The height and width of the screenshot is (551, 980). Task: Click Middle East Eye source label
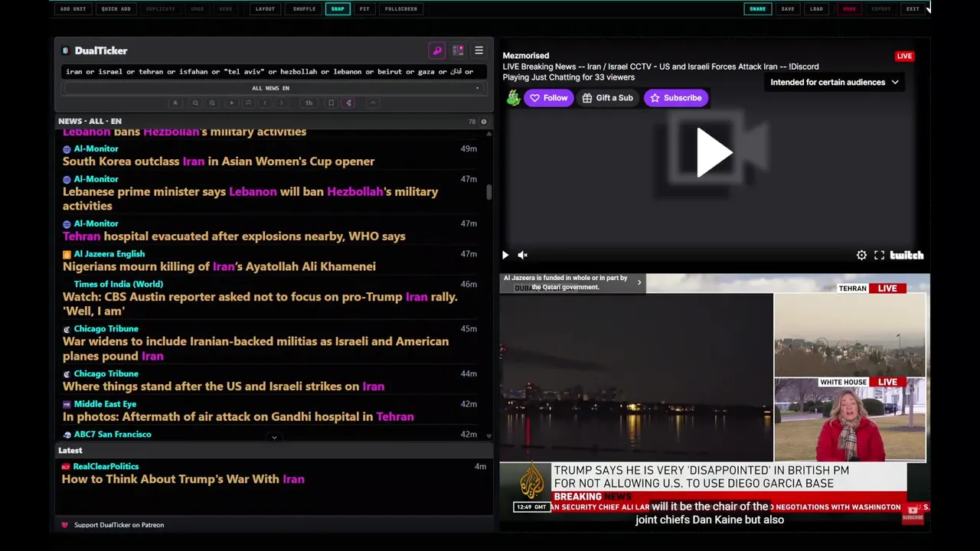(105, 404)
